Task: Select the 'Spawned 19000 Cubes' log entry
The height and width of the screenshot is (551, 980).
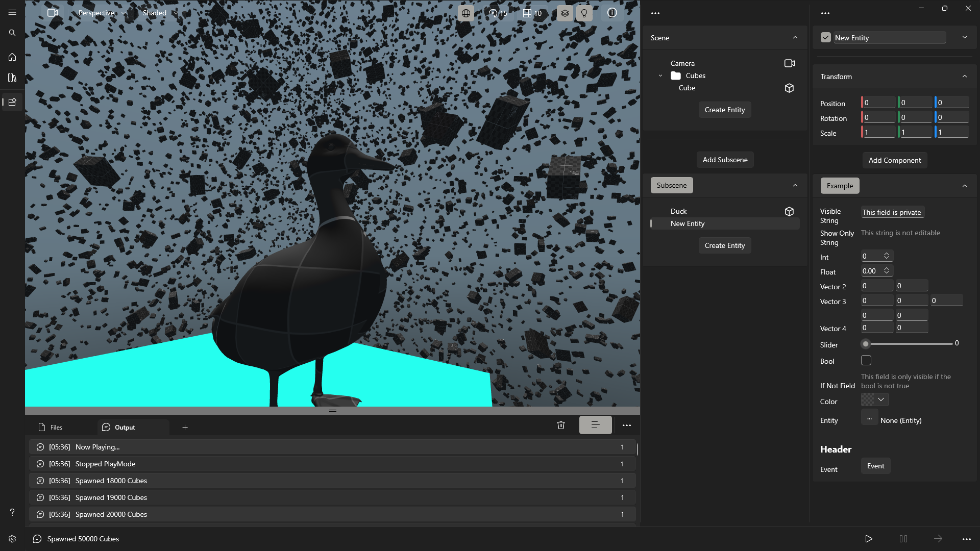Action: [332, 497]
